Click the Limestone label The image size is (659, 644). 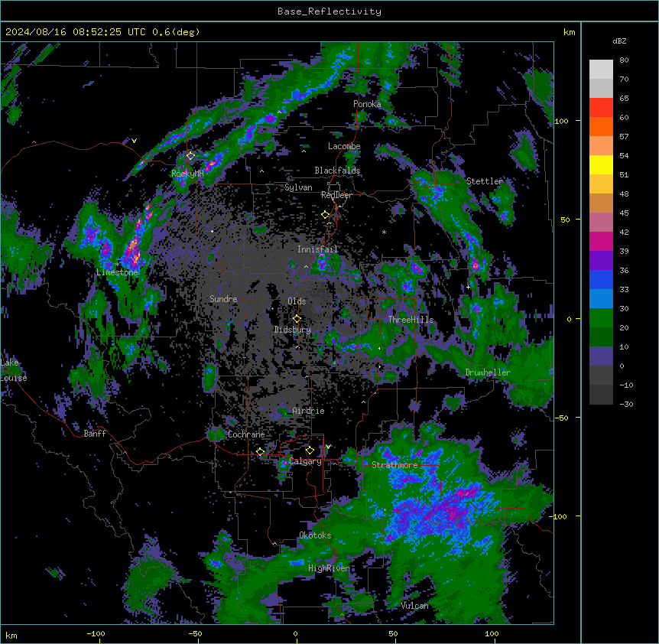point(117,272)
